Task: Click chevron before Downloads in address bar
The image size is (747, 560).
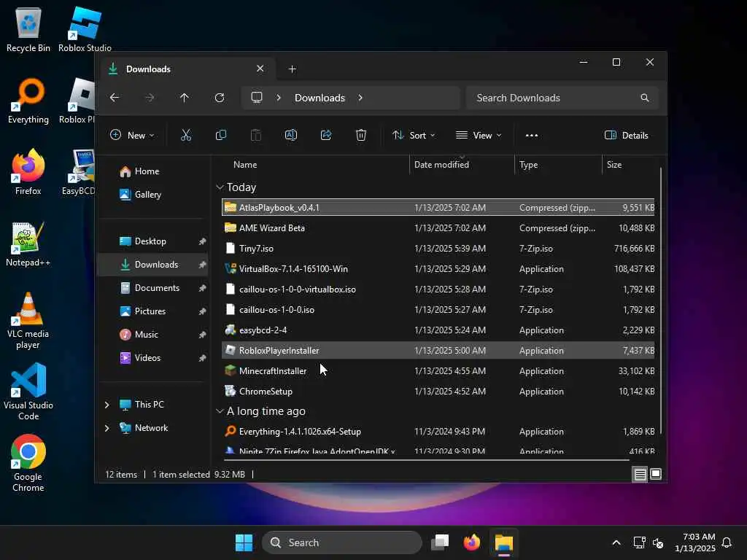Action: [279, 98]
